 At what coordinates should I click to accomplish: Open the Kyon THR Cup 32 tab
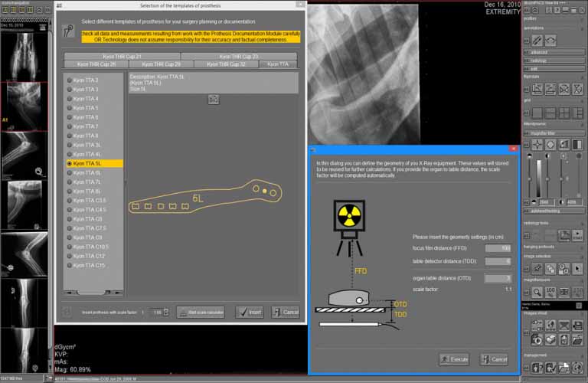pos(226,64)
